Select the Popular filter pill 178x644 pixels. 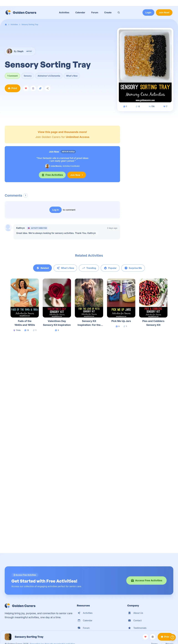pos(110,268)
